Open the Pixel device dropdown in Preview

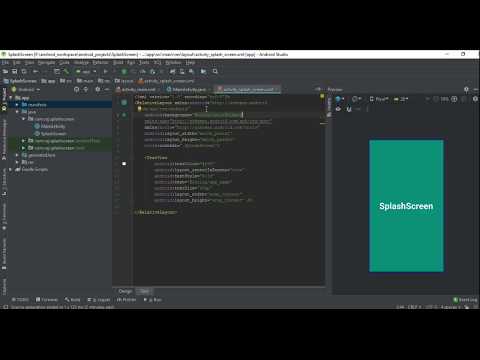pyautogui.click(x=379, y=99)
